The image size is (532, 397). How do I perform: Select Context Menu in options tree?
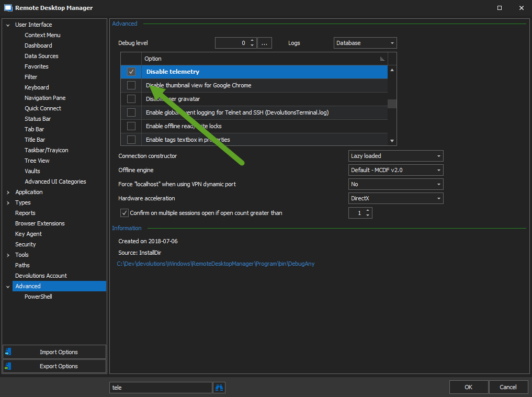(x=42, y=35)
